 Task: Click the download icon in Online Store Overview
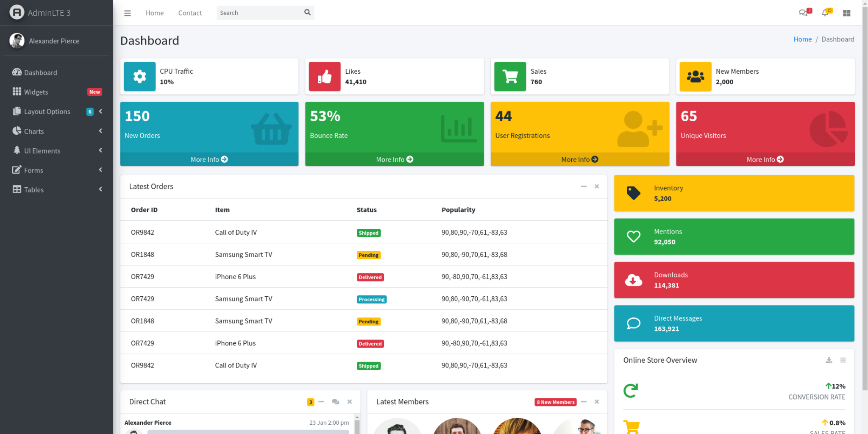pos(829,360)
